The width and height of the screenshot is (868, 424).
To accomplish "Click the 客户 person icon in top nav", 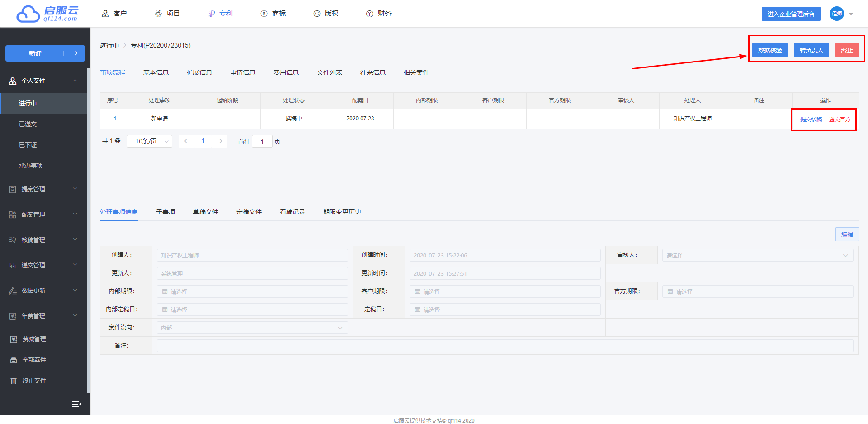I will coord(105,14).
